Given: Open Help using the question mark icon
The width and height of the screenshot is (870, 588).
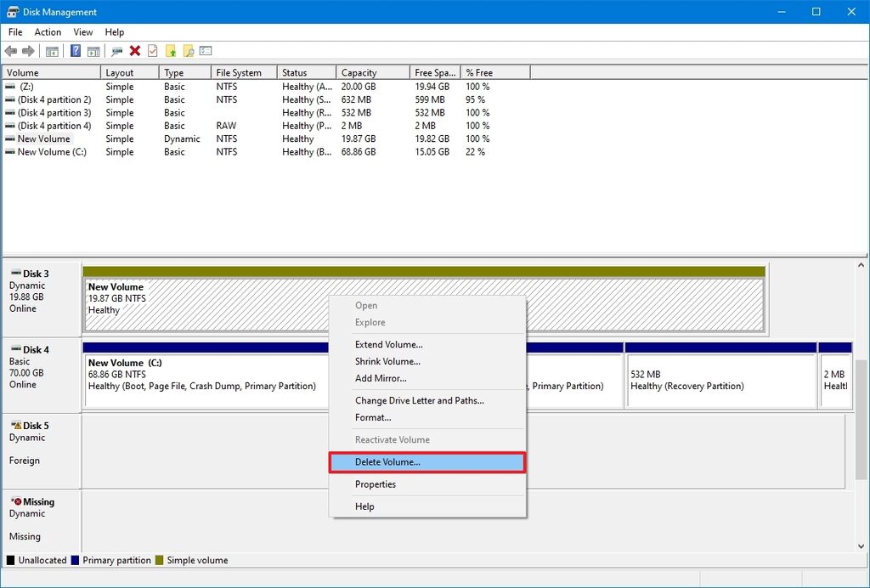Looking at the screenshot, I should tap(74, 50).
